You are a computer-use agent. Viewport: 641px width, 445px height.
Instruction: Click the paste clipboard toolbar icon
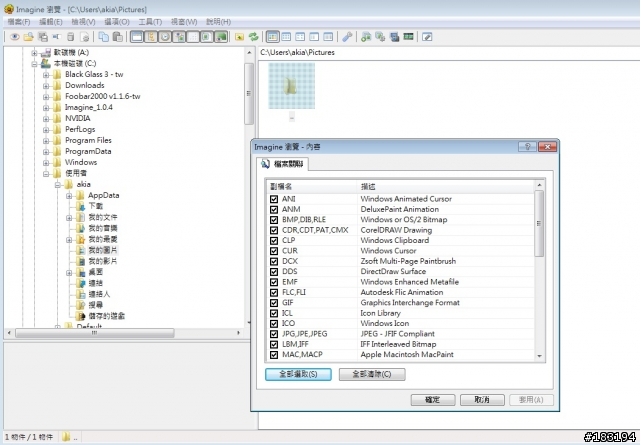(x=118, y=37)
